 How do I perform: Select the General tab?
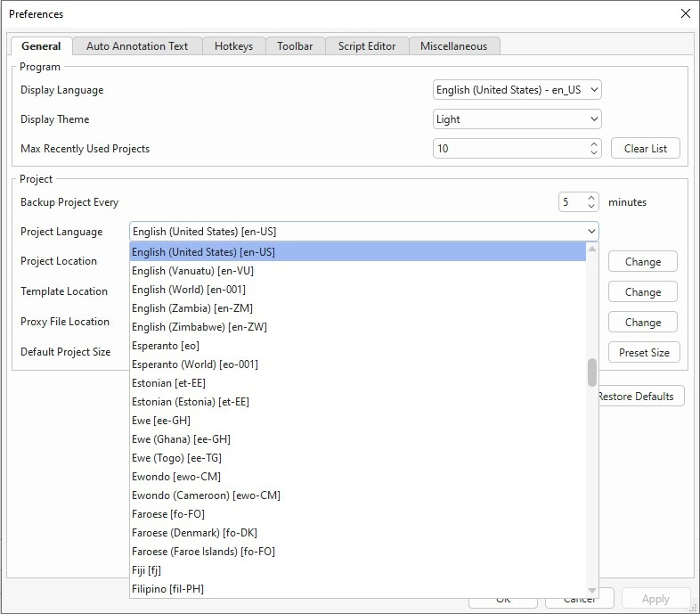[x=41, y=46]
